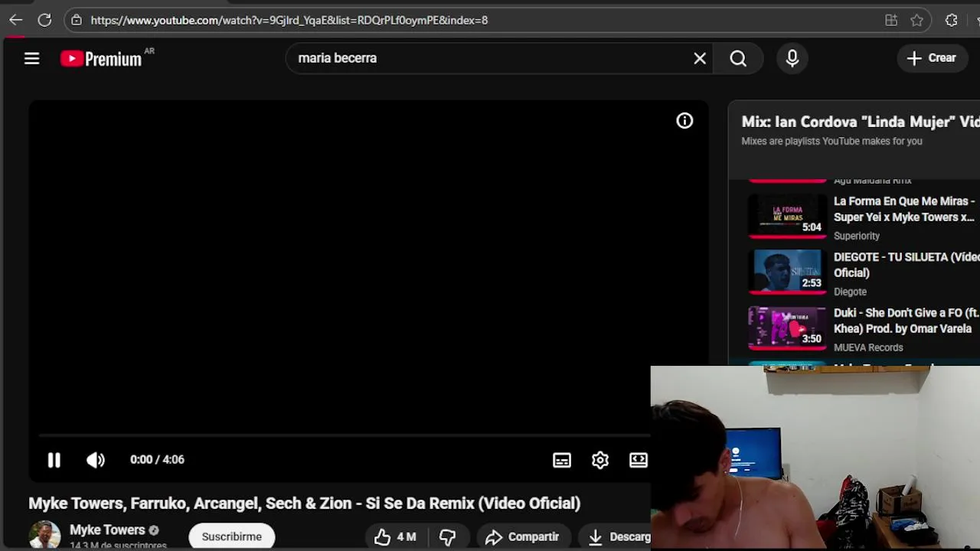Play 'Duki - She Don't Give a FO' title

[906, 321]
